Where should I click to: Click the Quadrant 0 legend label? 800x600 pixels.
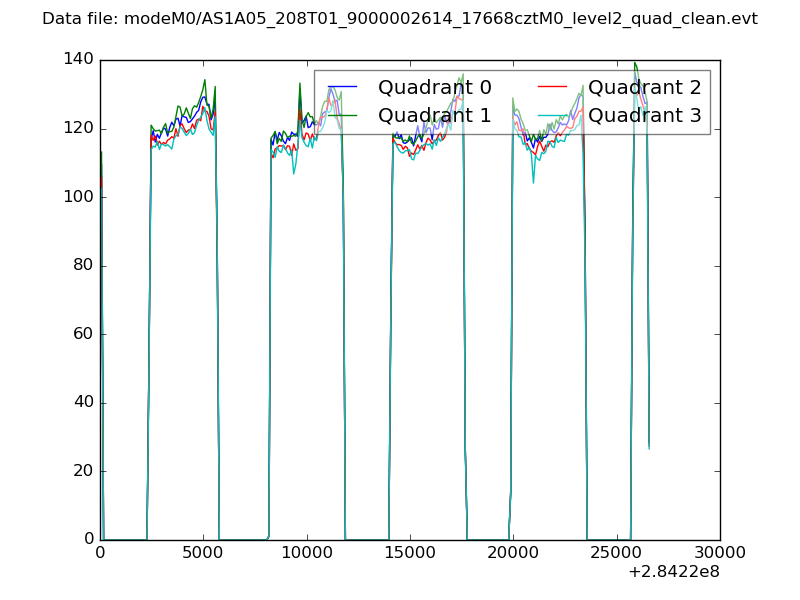tap(435, 87)
